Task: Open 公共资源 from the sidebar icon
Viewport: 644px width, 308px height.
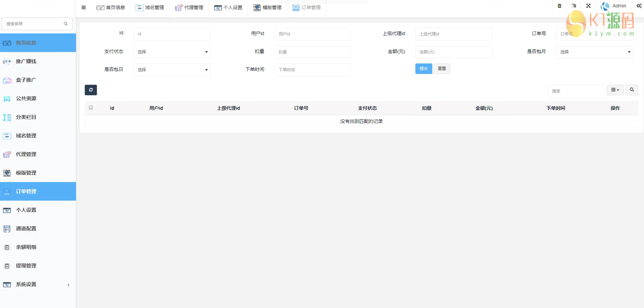Action: (7, 99)
